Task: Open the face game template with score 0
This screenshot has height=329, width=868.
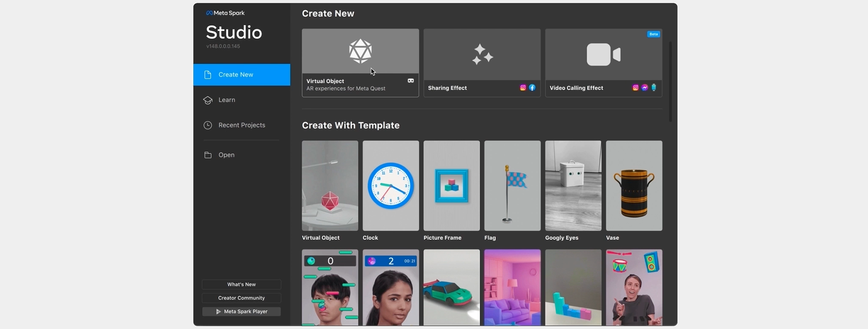Action: 330,287
